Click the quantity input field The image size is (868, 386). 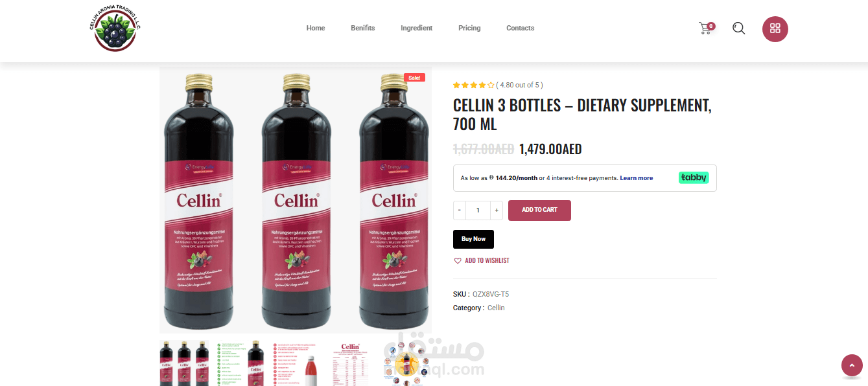[x=478, y=210]
